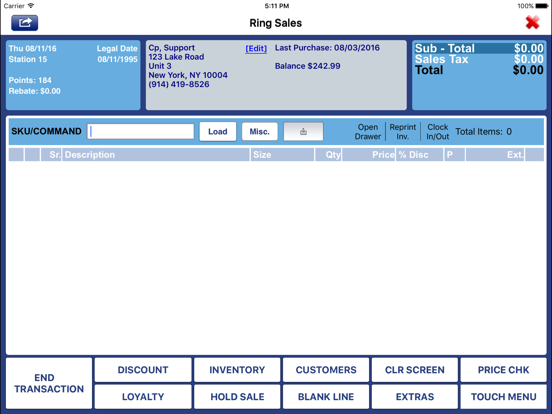552x414 pixels.
Task: Click the Balance $242.99 text
Action: coord(308,66)
